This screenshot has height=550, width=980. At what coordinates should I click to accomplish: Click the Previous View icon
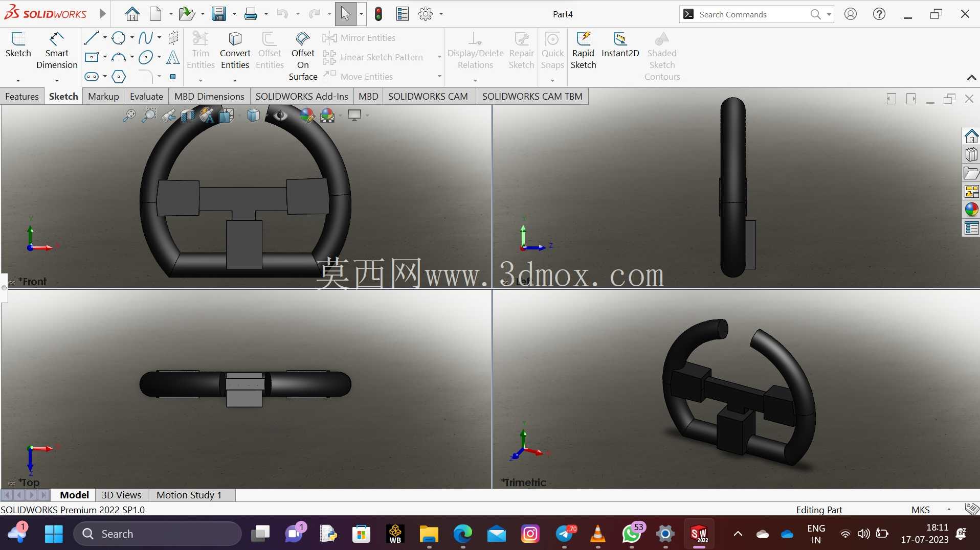click(x=168, y=116)
